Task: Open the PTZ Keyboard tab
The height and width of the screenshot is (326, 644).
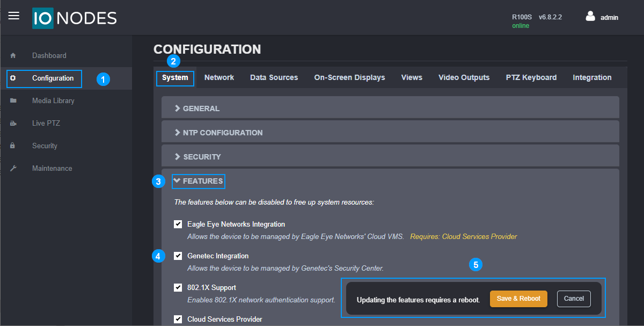Action: [531, 77]
